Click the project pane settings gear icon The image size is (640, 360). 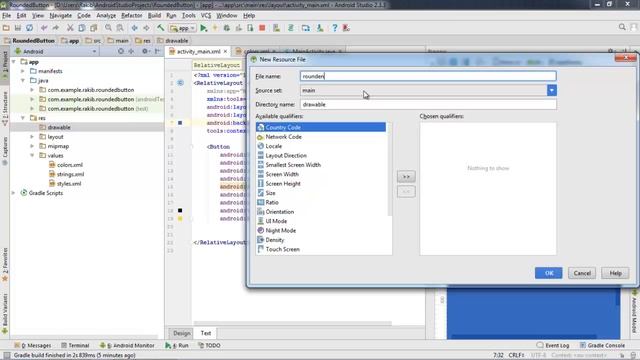(145, 51)
